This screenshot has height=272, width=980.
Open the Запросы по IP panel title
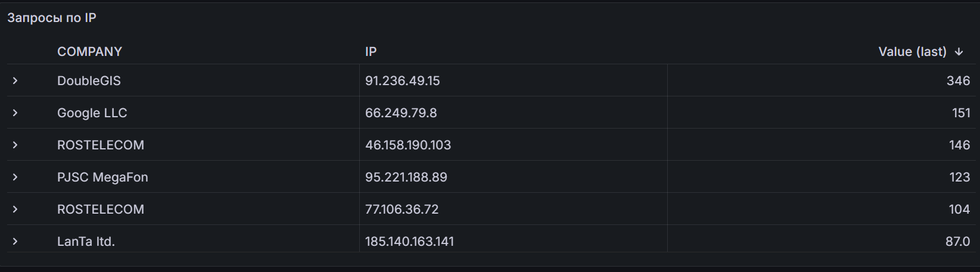52,18
